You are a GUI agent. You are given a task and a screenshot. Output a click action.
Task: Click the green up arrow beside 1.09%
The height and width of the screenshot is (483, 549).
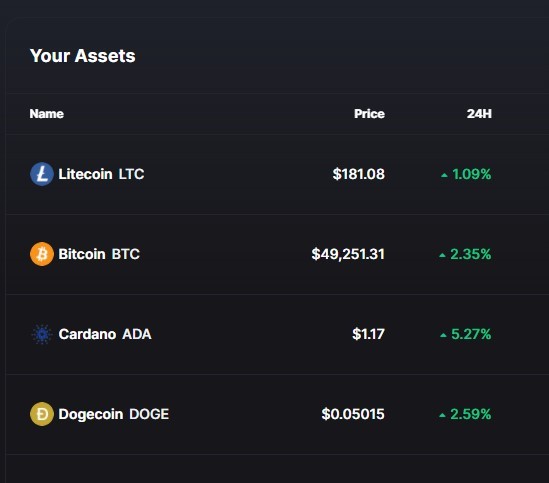[444, 175]
